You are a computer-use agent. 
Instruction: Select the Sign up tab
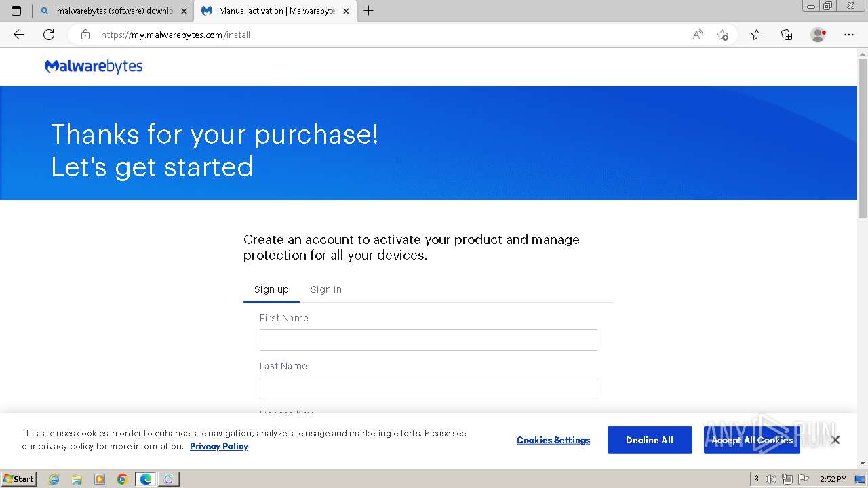tap(271, 289)
